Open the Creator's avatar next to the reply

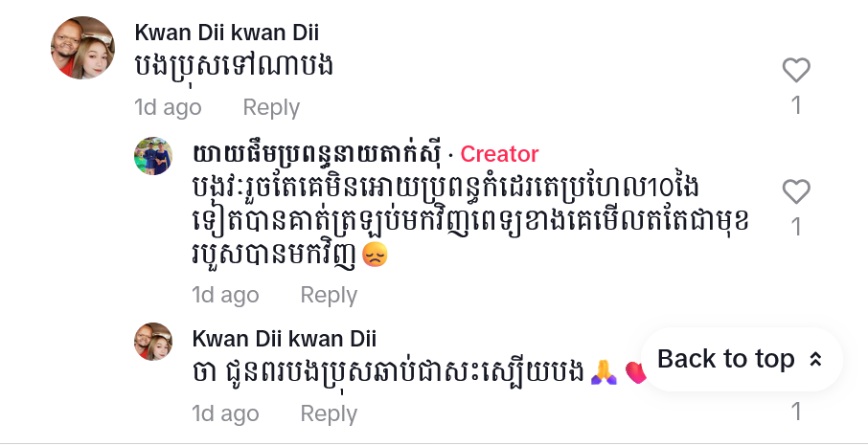(153, 156)
